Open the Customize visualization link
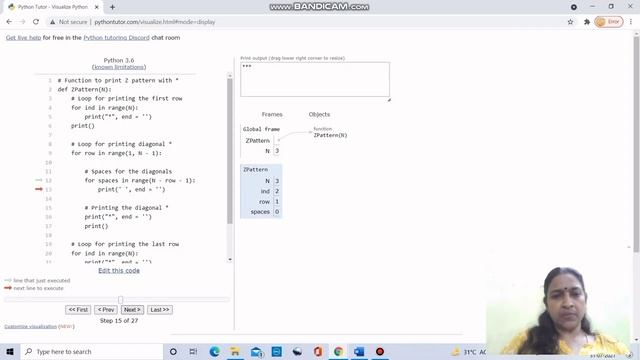Image resolution: width=640 pixels, height=360 pixels. [31, 327]
